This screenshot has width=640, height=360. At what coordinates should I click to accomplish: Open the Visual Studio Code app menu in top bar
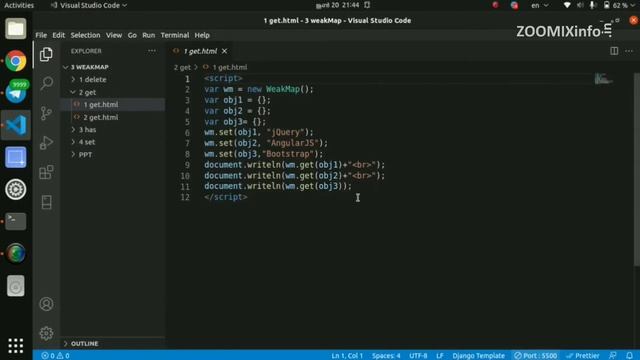(89, 5)
